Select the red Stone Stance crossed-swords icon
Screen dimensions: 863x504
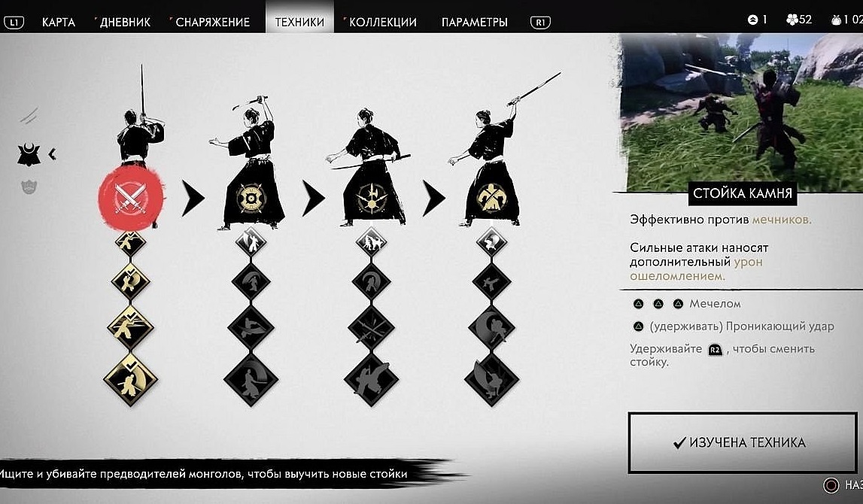coord(130,198)
